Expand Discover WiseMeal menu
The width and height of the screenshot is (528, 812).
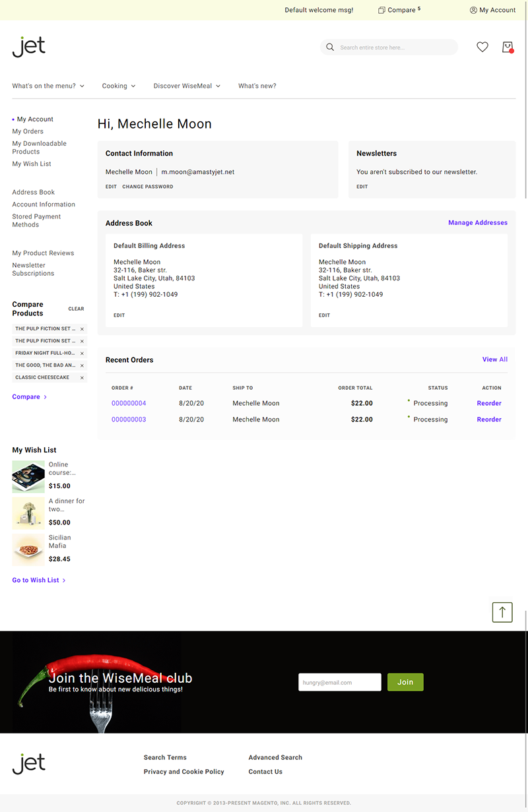pos(187,86)
